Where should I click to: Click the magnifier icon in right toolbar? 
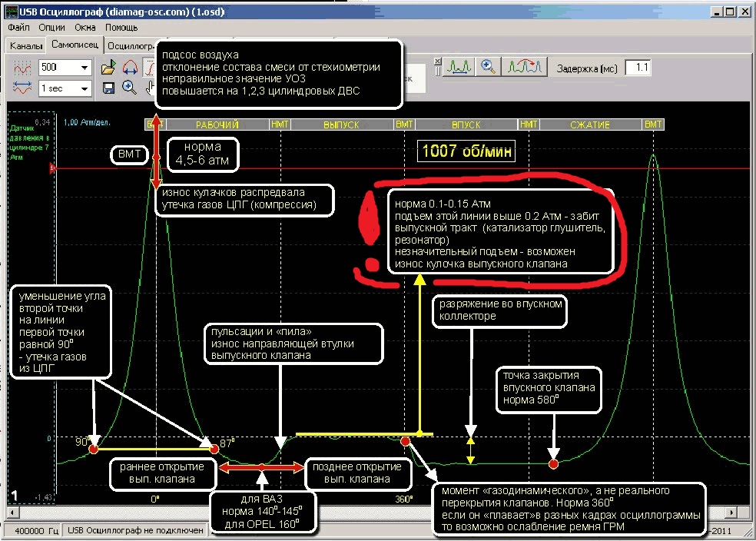click(488, 68)
